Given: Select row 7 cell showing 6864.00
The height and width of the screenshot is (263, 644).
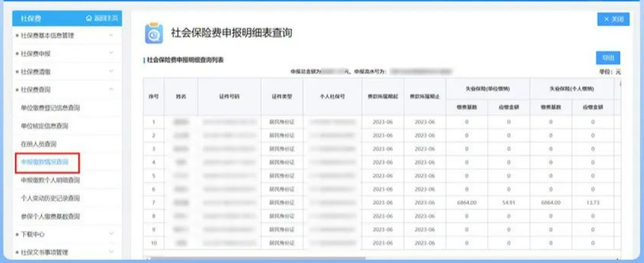Looking at the screenshot, I should click(467, 202).
